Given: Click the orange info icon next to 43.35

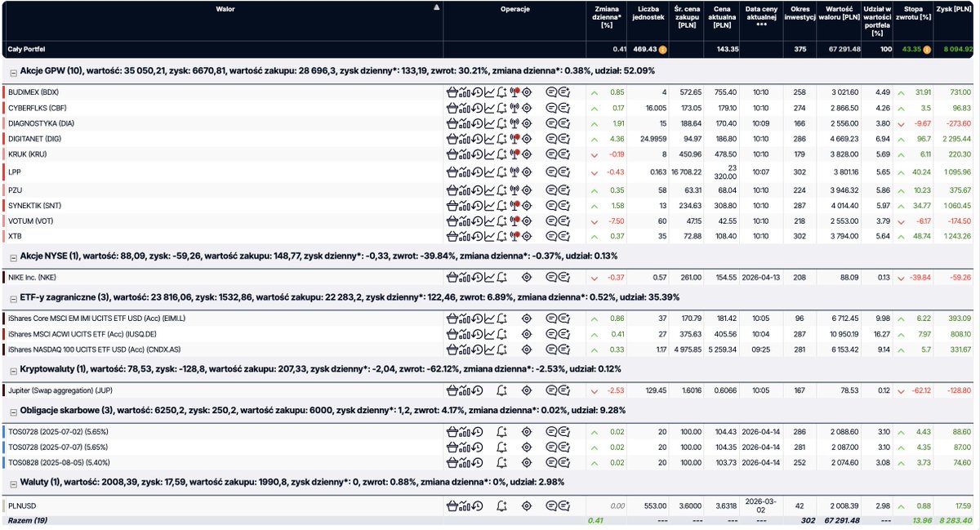Looking at the screenshot, I should pyautogui.click(x=929, y=50).
